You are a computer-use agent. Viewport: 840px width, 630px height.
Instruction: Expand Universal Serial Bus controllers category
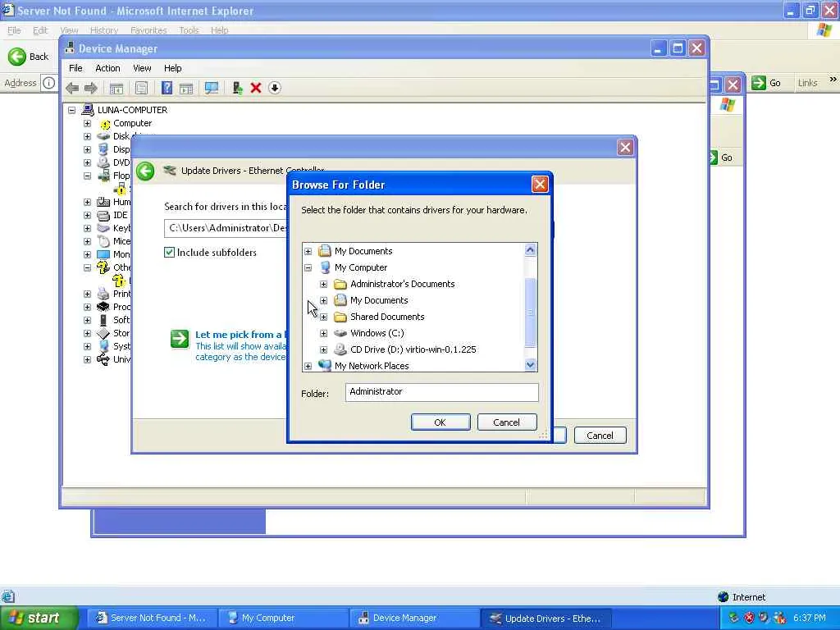(87, 359)
